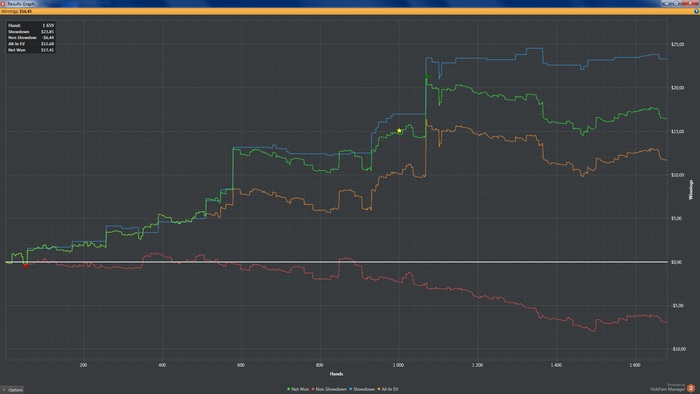Click the Non Showdown -$6,44 stat row
Image resolution: width=700 pixels, height=394 pixels.
[x=31, y=37]
